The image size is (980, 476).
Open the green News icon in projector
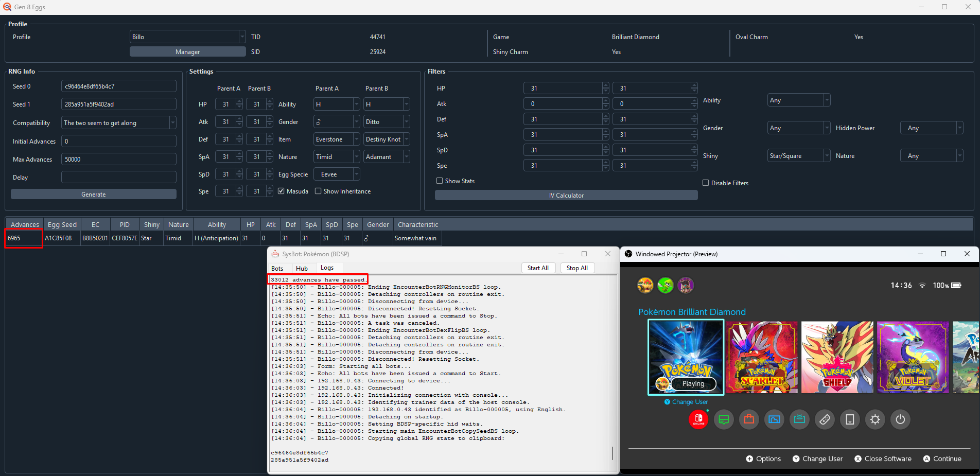[724, 419]
